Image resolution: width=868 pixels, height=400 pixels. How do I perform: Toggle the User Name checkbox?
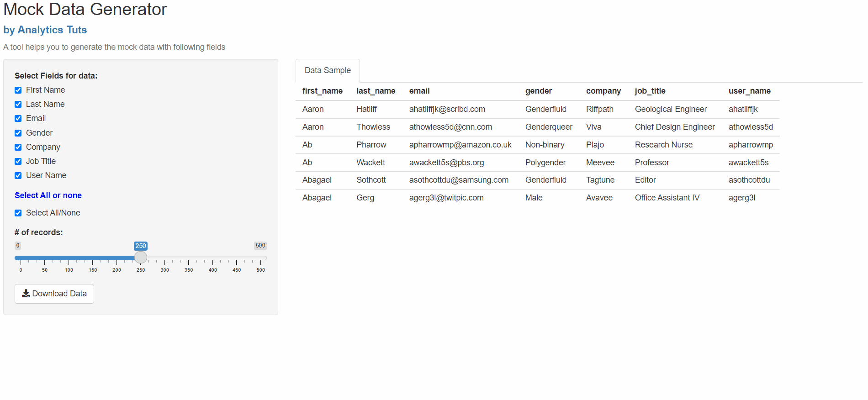coord(18,175)
